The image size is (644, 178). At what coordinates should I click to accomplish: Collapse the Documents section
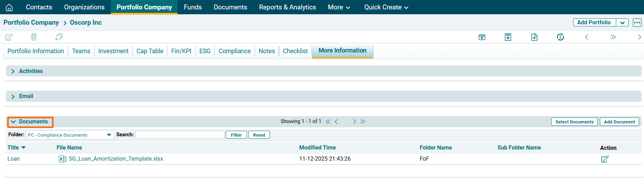(30, 122)
